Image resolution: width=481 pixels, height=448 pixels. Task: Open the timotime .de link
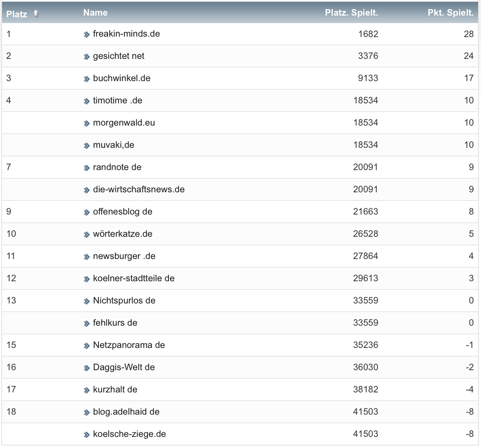point(117,100)
